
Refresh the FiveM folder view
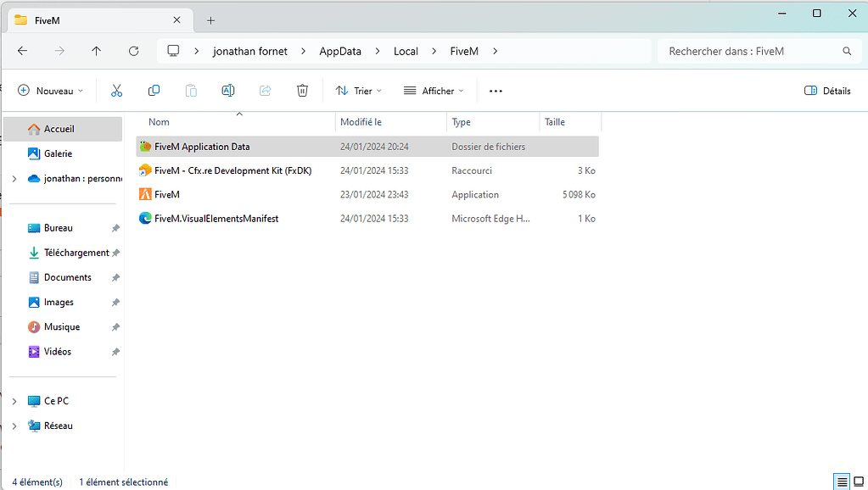pyautogui.click(x=133, y=51)
